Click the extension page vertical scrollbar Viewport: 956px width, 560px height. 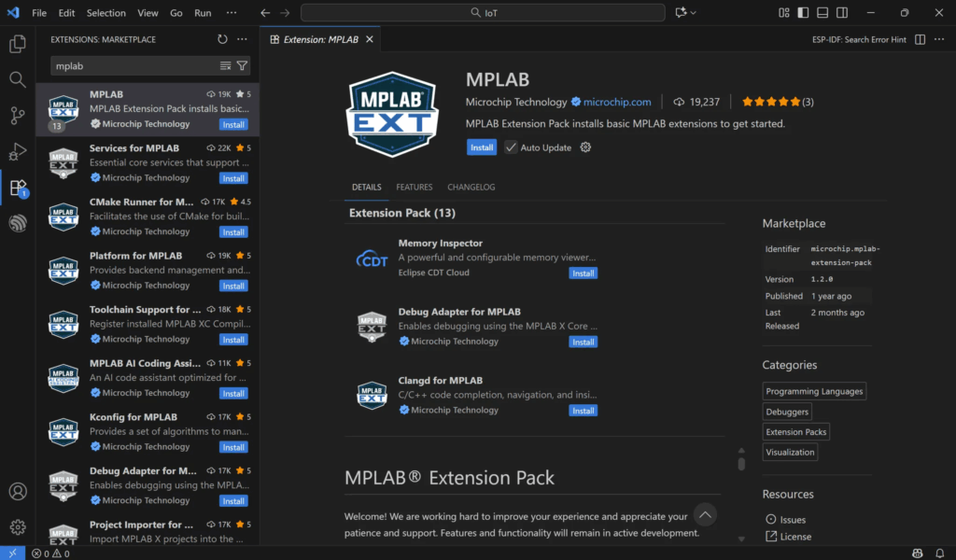(741, 463)
